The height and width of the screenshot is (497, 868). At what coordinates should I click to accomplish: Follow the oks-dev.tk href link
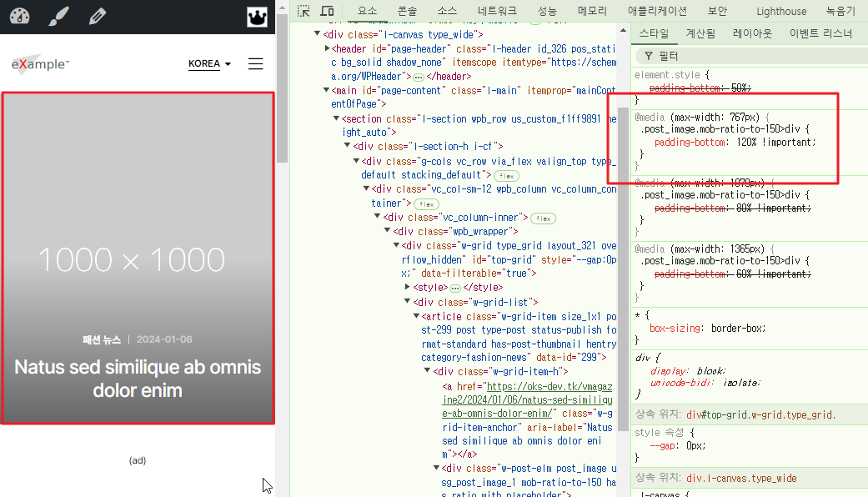[529, 399]
